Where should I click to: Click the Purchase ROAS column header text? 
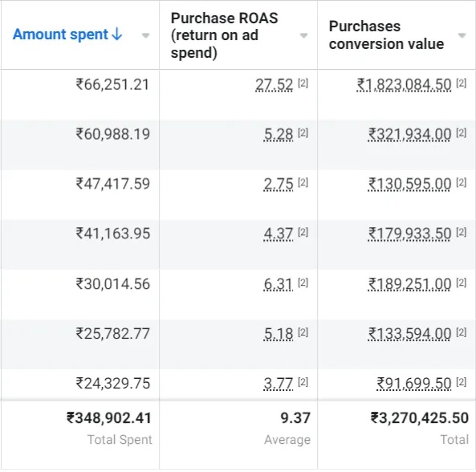coord(224,35)
